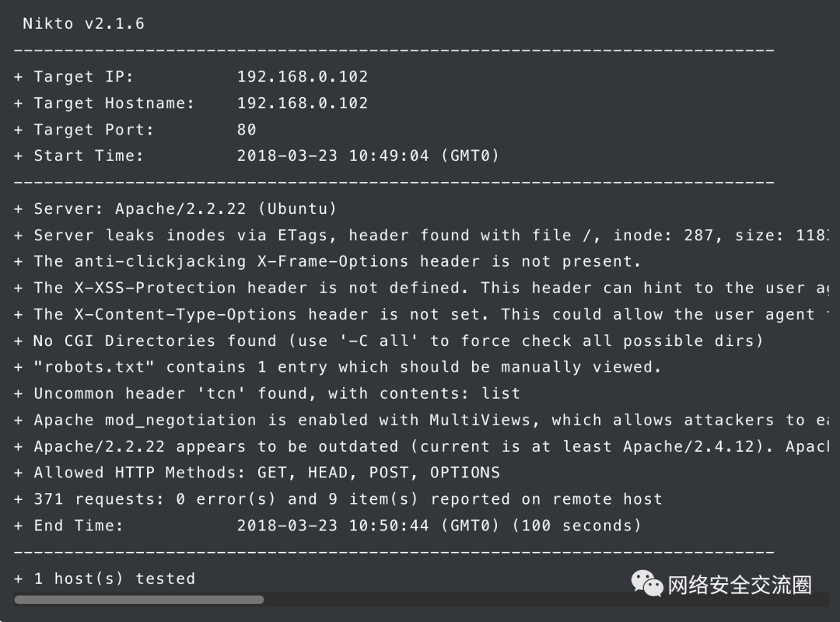Click the Nikto v2.1.6 title text
The height and width of the screenshot is (622, 840).
click(x=83, y=23)
